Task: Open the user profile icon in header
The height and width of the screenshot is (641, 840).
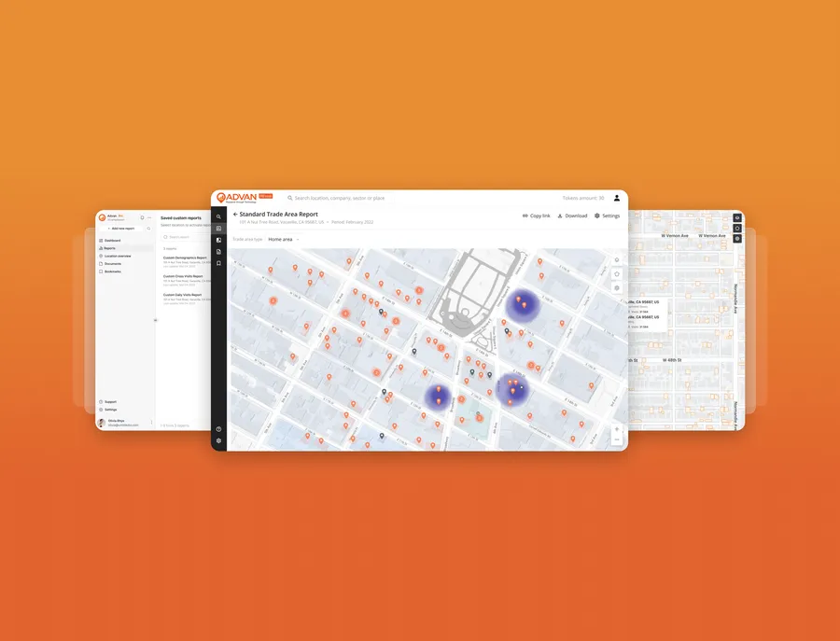Action: [617, 198]
